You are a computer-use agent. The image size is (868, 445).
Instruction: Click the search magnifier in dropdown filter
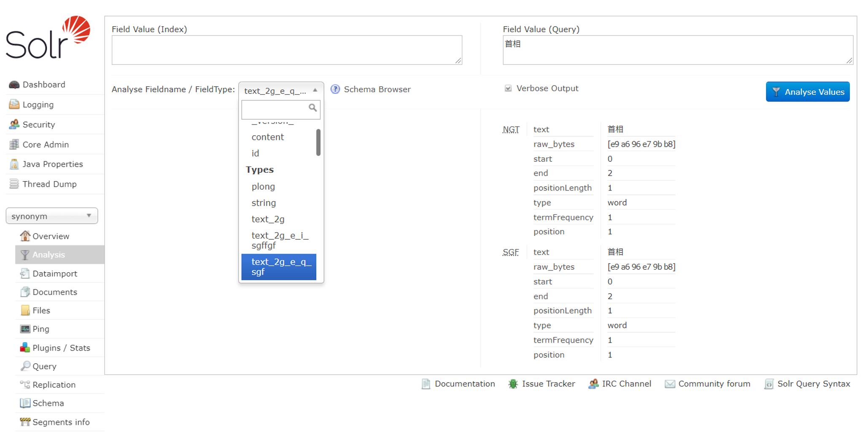313,108
